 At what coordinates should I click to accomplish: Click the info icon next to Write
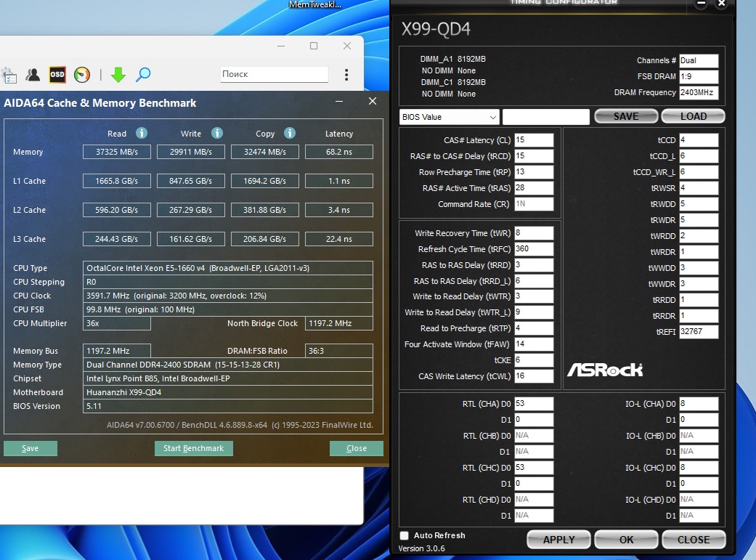[217, 133]
